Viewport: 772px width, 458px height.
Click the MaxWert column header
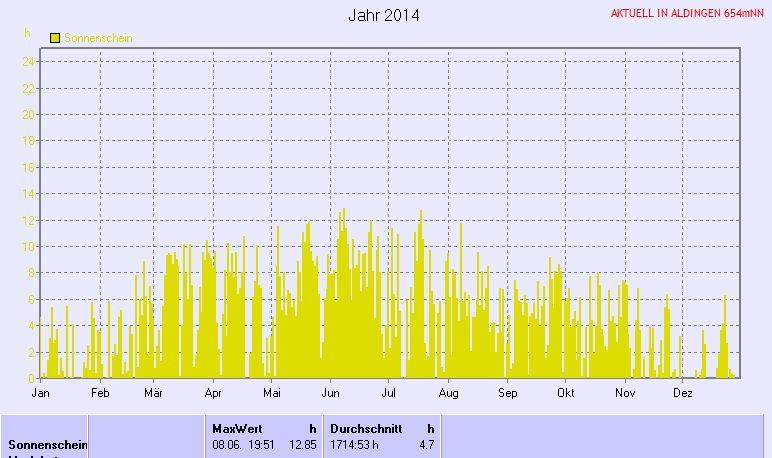click(237, 428)
